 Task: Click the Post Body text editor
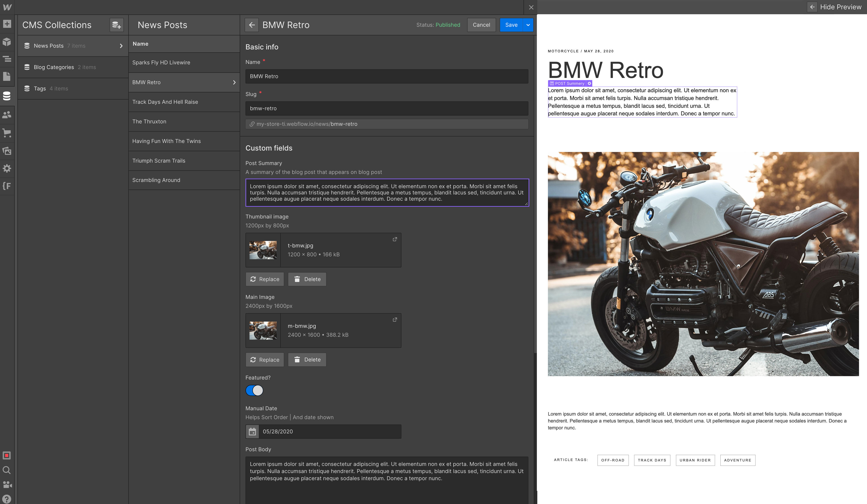tap(387, 480)
